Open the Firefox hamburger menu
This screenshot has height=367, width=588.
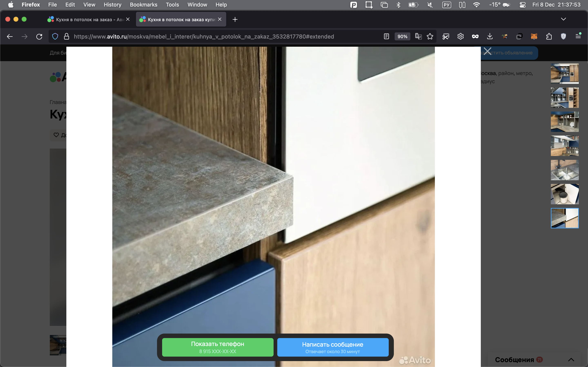[578, 37]
